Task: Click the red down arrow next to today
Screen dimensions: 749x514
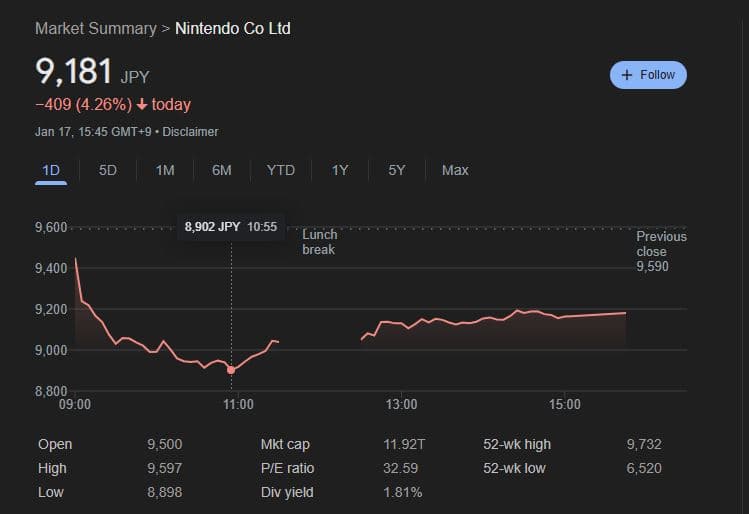Action: 142,105
